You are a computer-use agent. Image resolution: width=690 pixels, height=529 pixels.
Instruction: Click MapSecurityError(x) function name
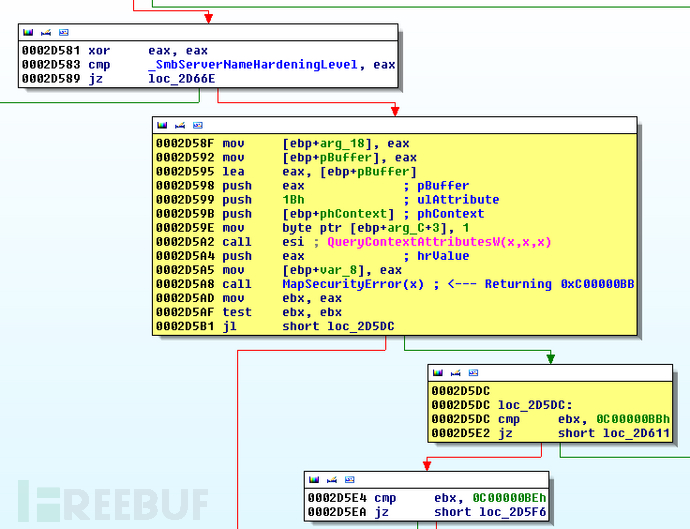click(353, 284)
